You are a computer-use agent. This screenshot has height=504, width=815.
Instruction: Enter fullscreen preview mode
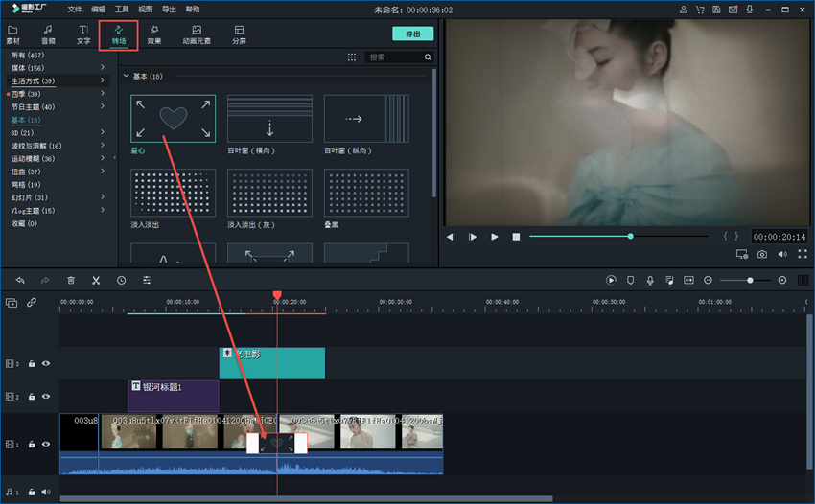tap(802, 254)
